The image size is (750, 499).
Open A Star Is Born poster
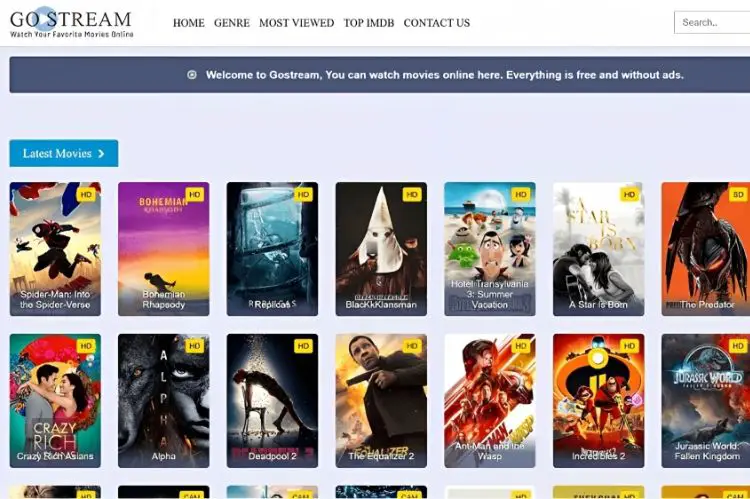[x=598, y=249]
